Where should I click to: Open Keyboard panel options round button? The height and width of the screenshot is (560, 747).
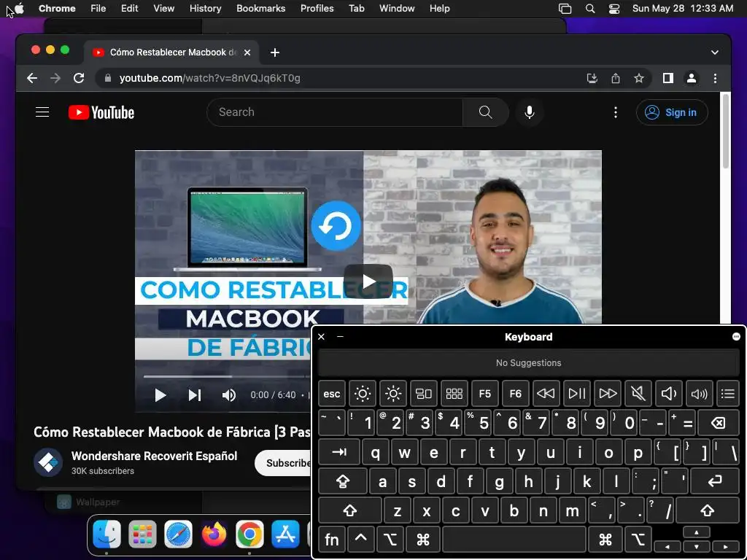tap(736, 337)
